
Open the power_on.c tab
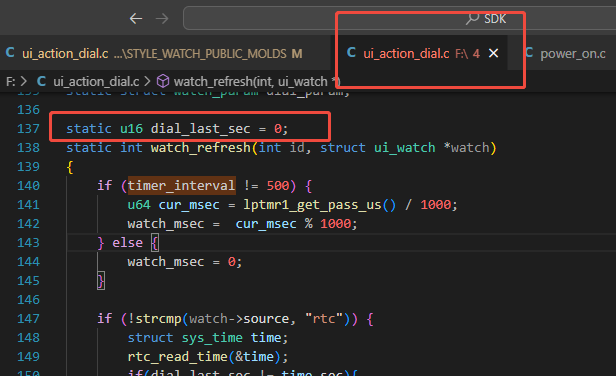572,53
